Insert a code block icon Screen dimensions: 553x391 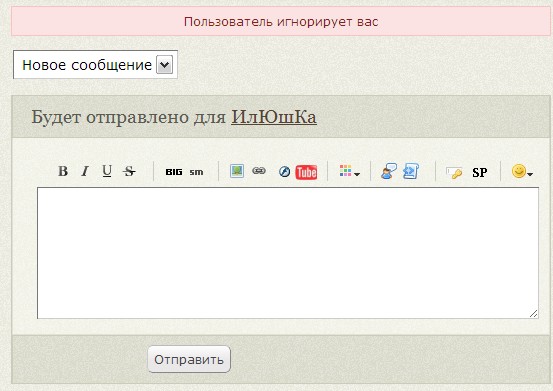point(411,171)
